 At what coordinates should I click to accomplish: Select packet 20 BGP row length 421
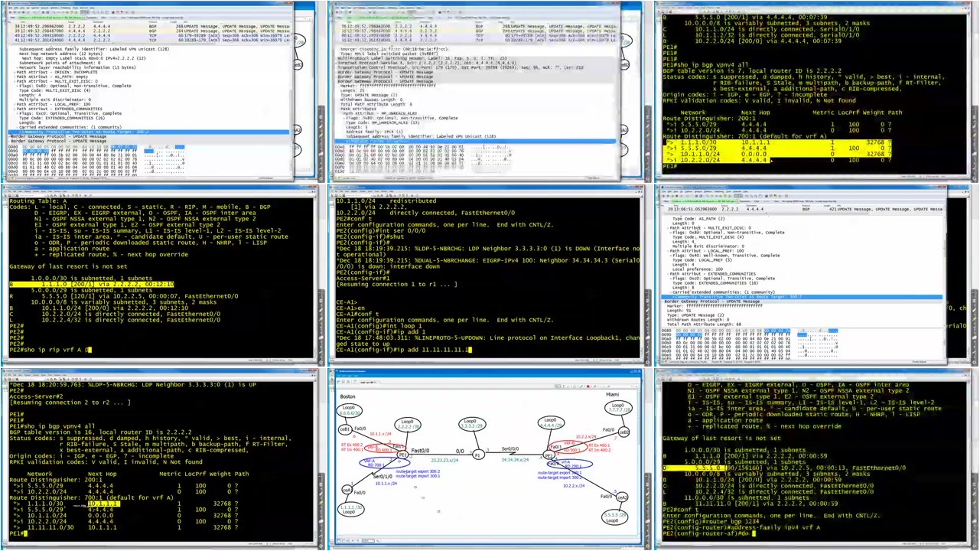[802, 208]
